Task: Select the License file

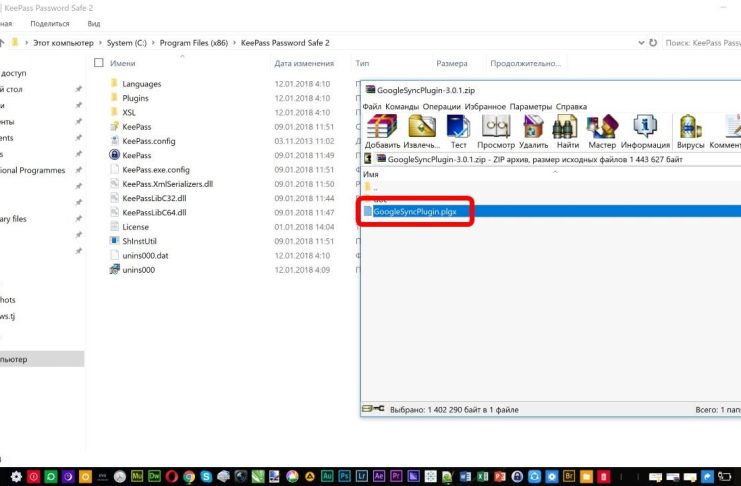Action: (135, 226)
